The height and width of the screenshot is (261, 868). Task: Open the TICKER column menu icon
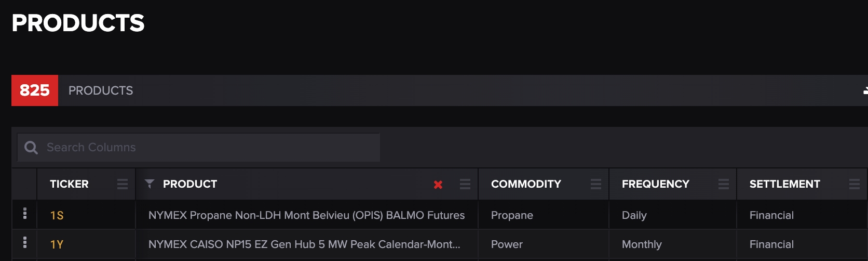[x=123, y=184]
